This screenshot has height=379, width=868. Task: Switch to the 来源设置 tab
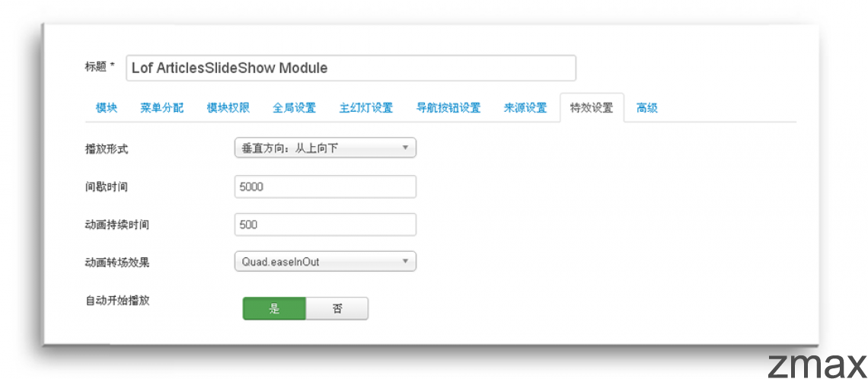[x=525, y=108]
